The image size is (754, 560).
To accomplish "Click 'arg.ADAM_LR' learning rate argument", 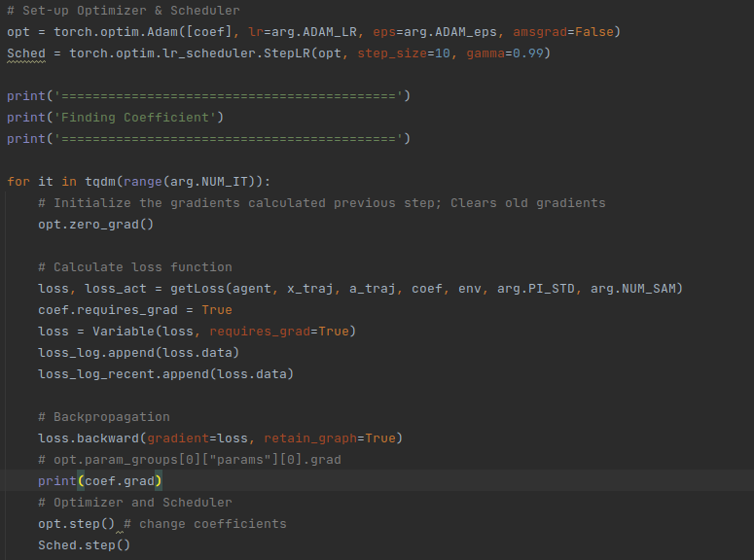I will coord(314,32).
